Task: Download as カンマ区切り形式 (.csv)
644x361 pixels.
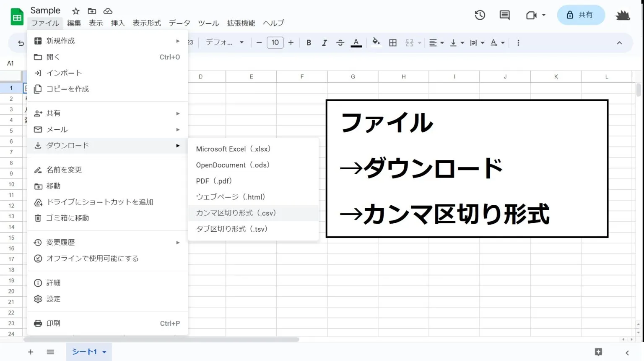Action: point(253,213)
